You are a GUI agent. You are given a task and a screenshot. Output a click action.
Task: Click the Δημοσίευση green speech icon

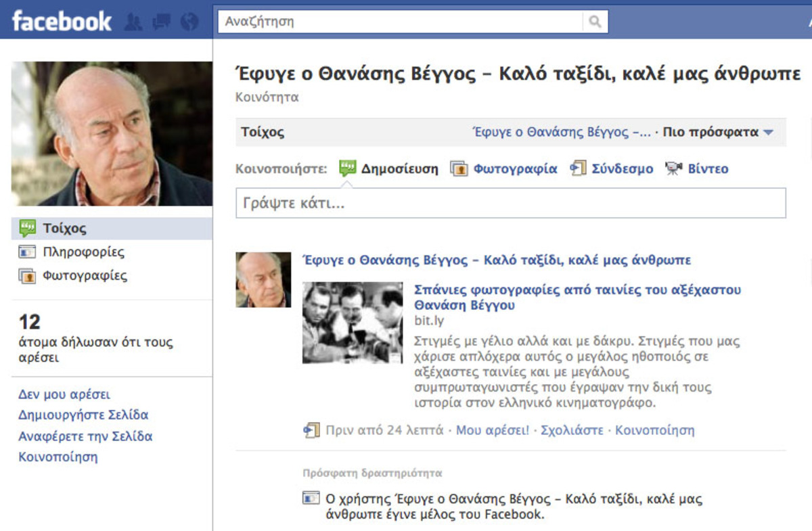[348, 169]
